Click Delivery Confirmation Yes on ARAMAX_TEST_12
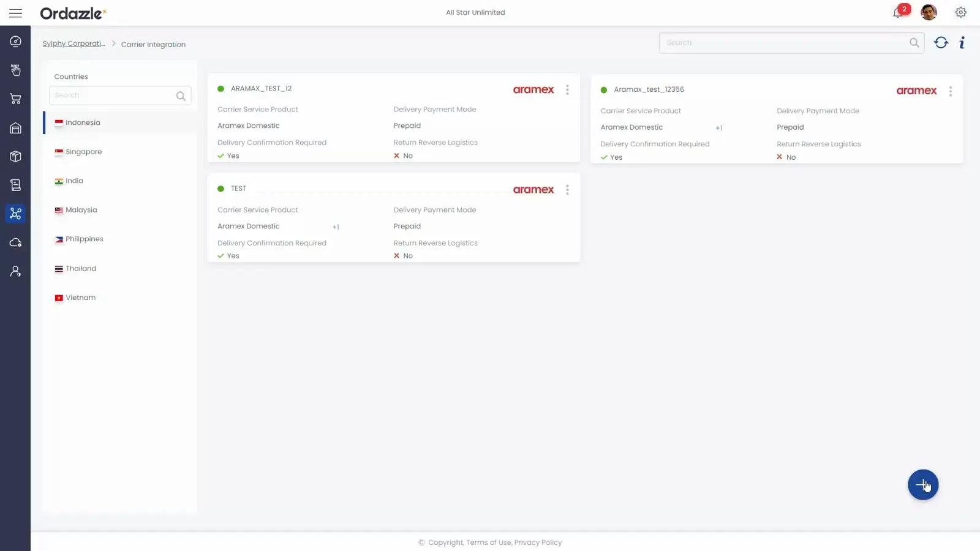The height and width of the screenshot is (551, 980). click(228, 156)
